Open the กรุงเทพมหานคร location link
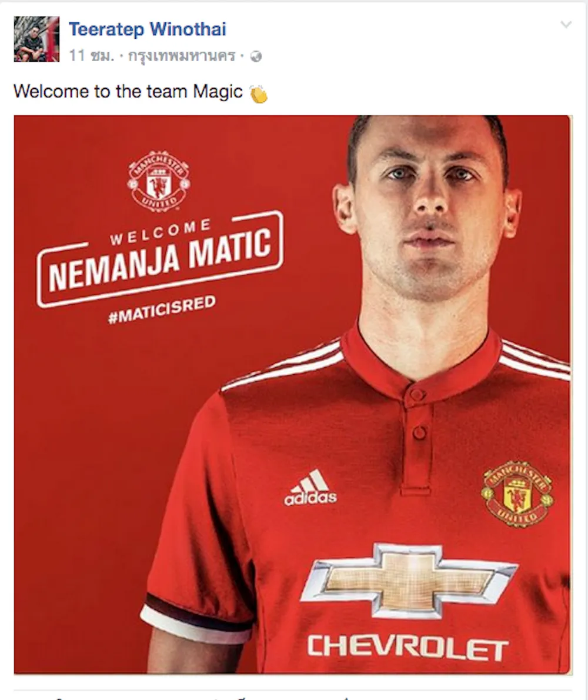The image size is (588, 700). (182, 56)
